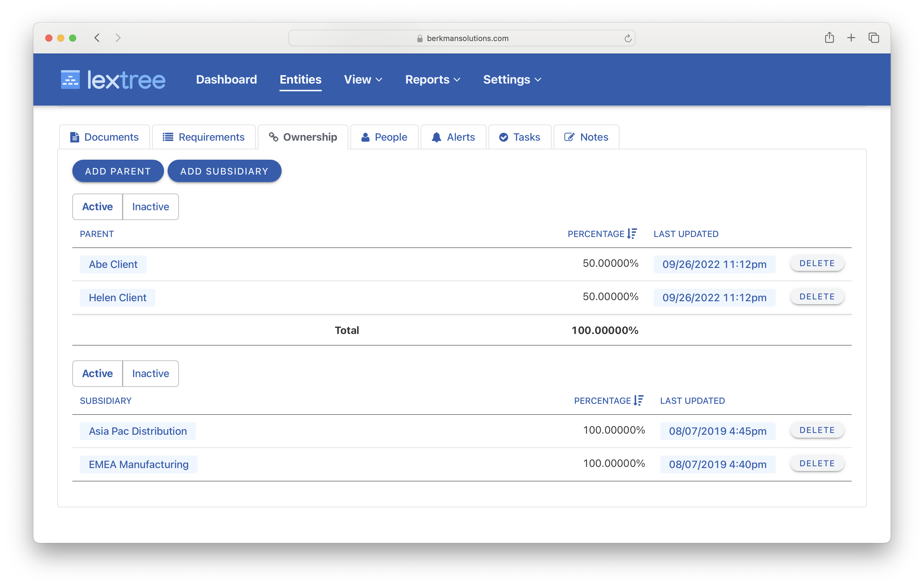Switch parent list to Inactive
This screenshot has height=587, width=924.
tap(150, 207)
